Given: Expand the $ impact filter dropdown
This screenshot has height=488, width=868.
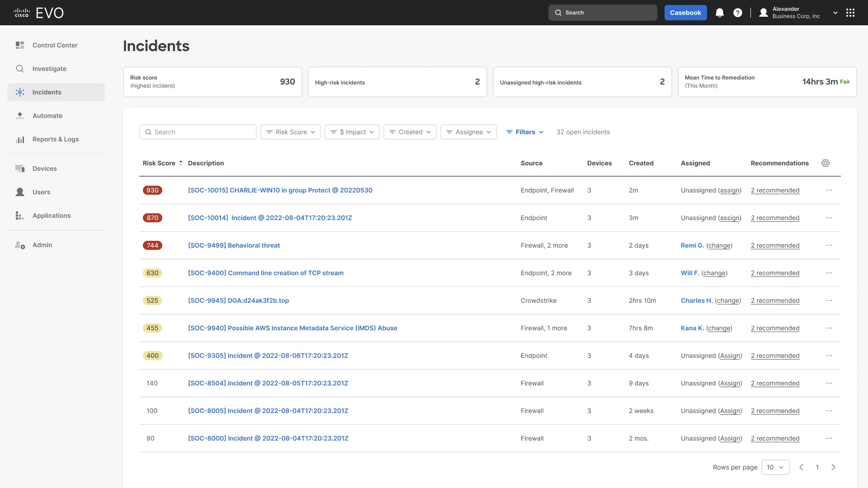Looking at the screenshot, I should click(x=352, y=132).
